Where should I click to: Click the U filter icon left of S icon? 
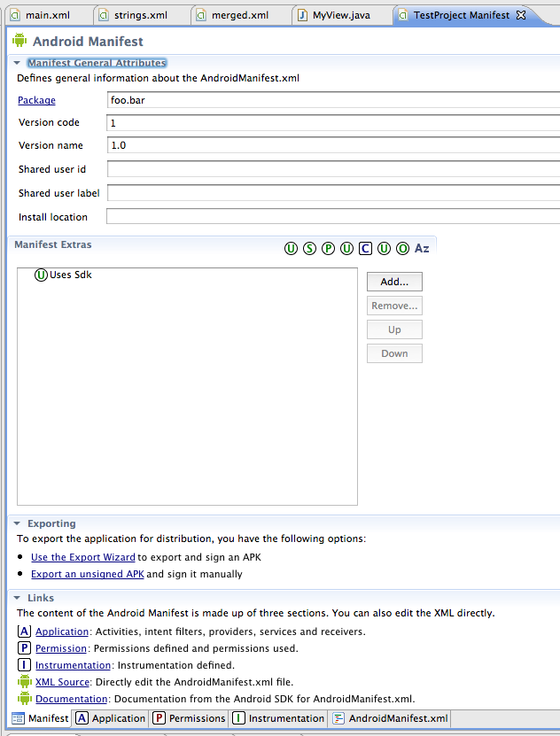[291, 248]
